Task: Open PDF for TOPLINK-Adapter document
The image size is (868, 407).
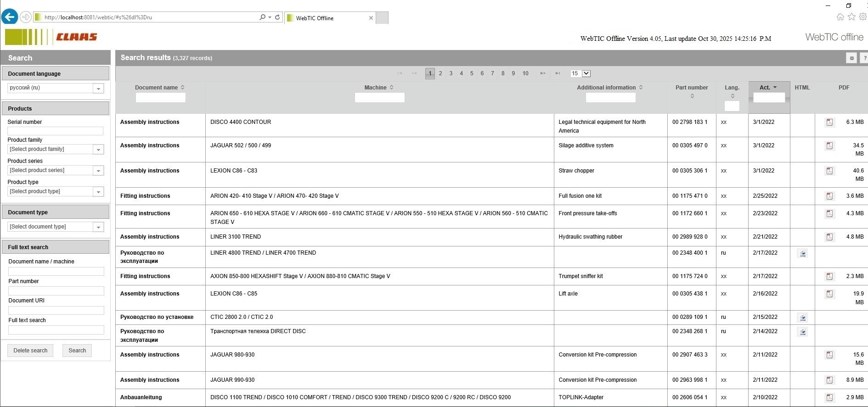Action: (x=829, y=398)
